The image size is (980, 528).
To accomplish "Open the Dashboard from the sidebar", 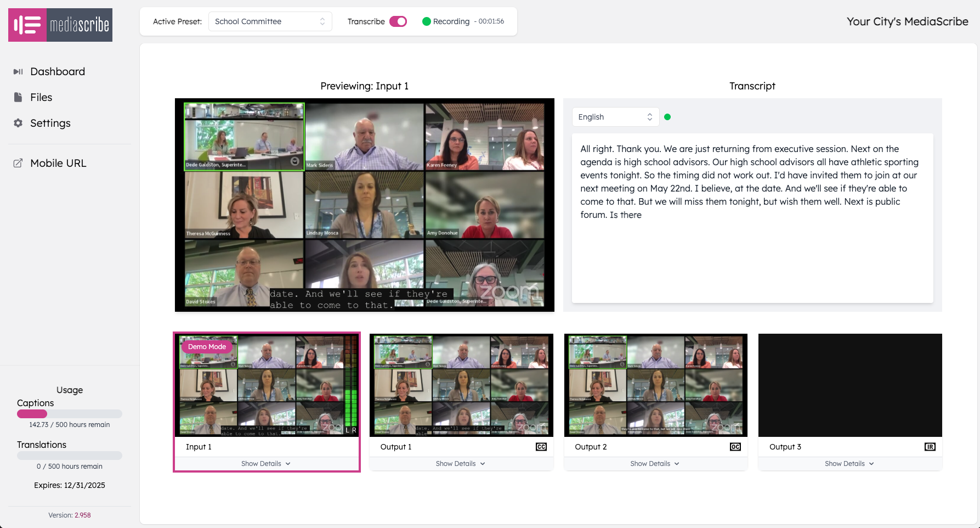I will tap(58, 71).
